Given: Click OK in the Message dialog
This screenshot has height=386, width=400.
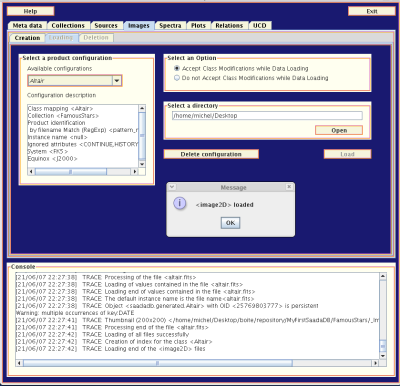Looking at the screenshot, I should [x=230, y=223].
